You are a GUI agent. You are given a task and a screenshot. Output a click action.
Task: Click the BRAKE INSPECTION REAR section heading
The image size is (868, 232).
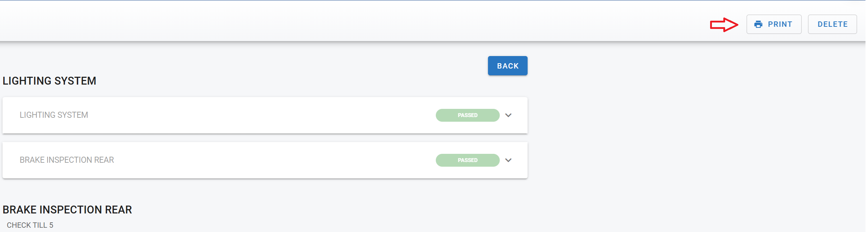pos(67,210)
